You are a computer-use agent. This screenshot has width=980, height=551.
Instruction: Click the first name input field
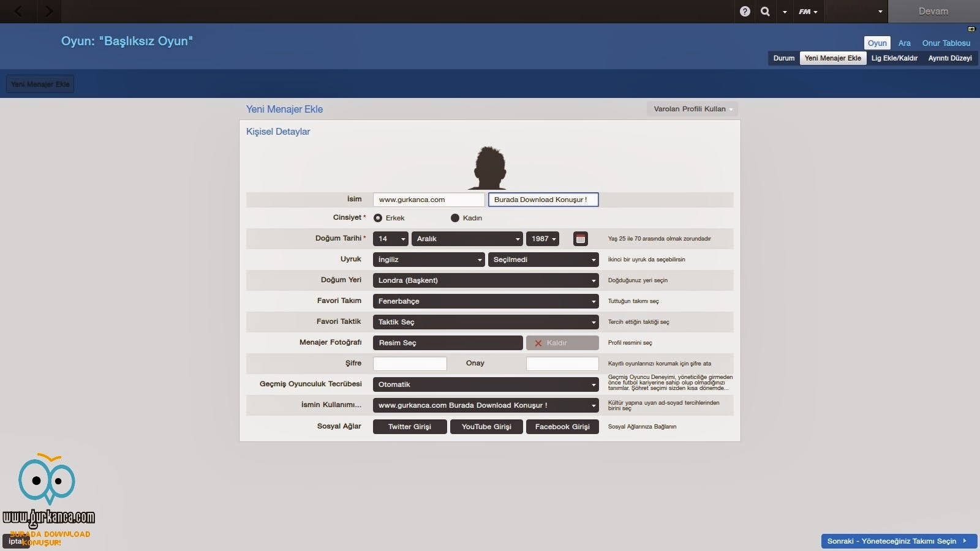[429, 200]
